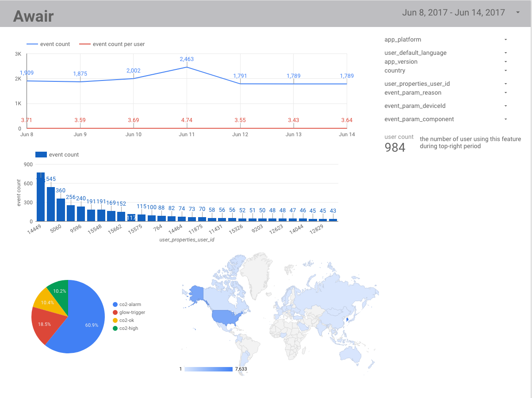The height and width of the screenshot is (398, 532).
Task: Click the blue event count line legend
Action: point(48,44)
